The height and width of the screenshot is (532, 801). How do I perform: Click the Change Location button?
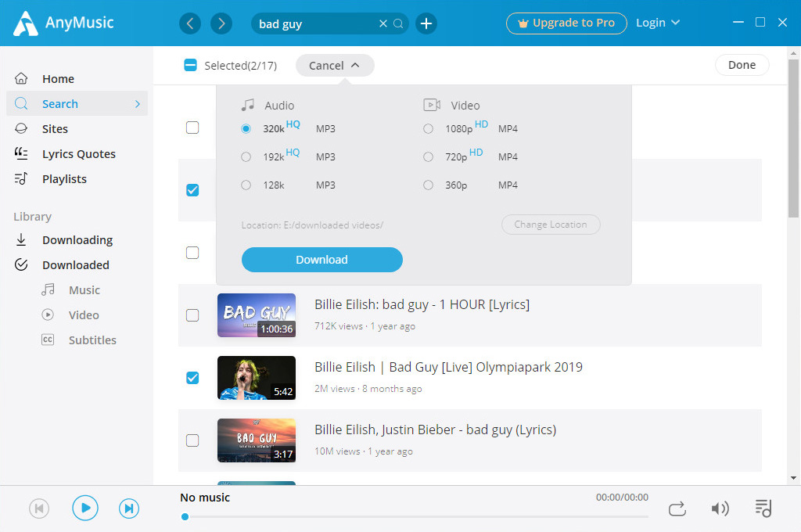(x=551, y=225)
